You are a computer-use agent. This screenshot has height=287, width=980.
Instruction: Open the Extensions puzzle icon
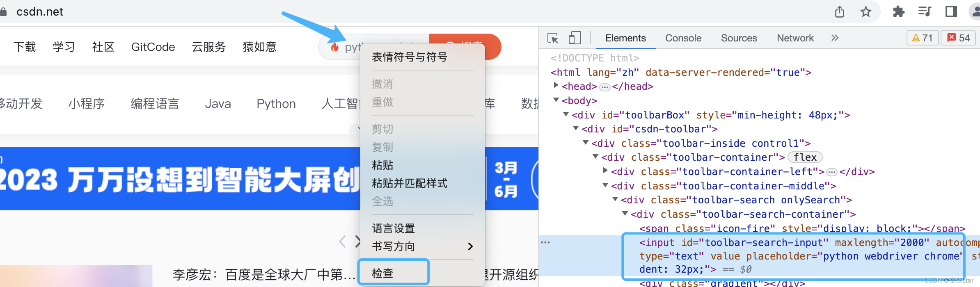899,11
